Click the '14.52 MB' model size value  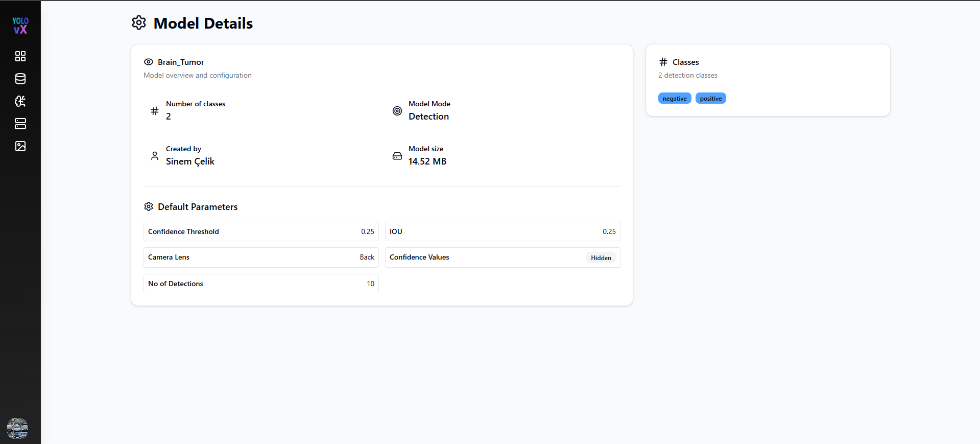coord(427,161)
